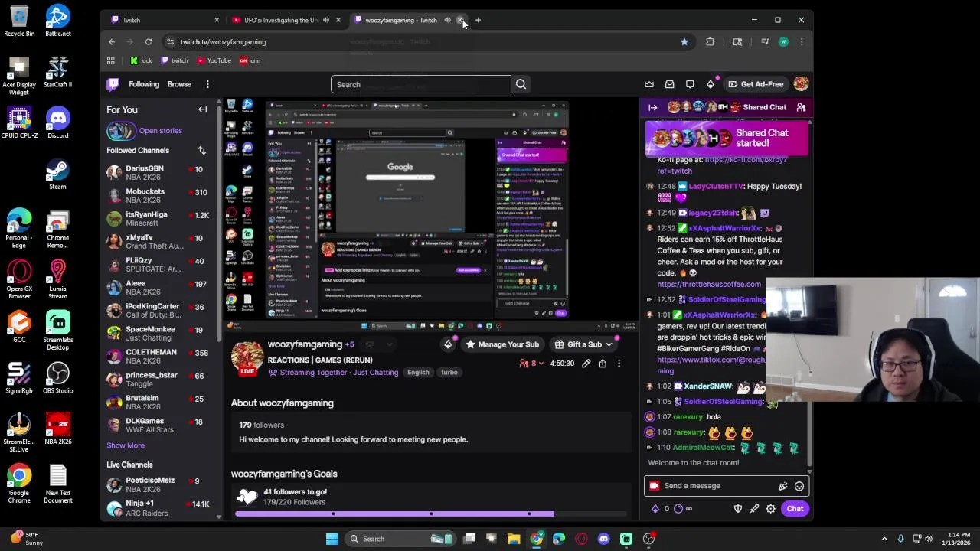The height and width of the screenshot is (551, 980).
Task: Open chat settings gear icon
Action: point(770,509)
